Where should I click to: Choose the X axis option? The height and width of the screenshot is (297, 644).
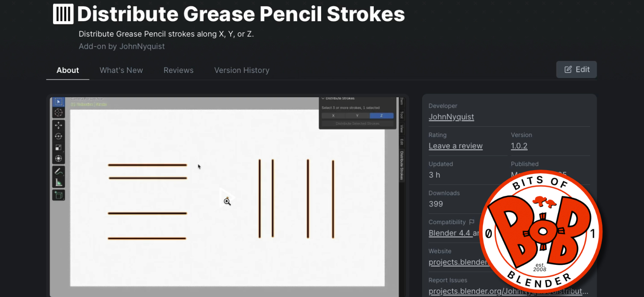pos(333,116)
